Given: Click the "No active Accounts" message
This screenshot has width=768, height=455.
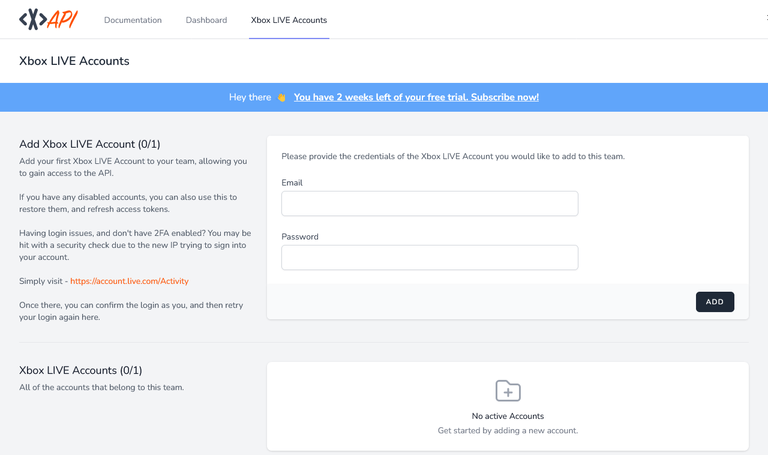Looking at the screenshot, I should (x=508, y=415).
